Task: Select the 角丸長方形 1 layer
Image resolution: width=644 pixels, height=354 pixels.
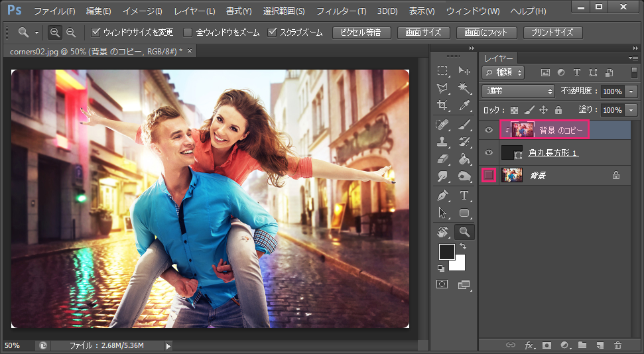Action: pyautogui.click(x=553, y=153)
